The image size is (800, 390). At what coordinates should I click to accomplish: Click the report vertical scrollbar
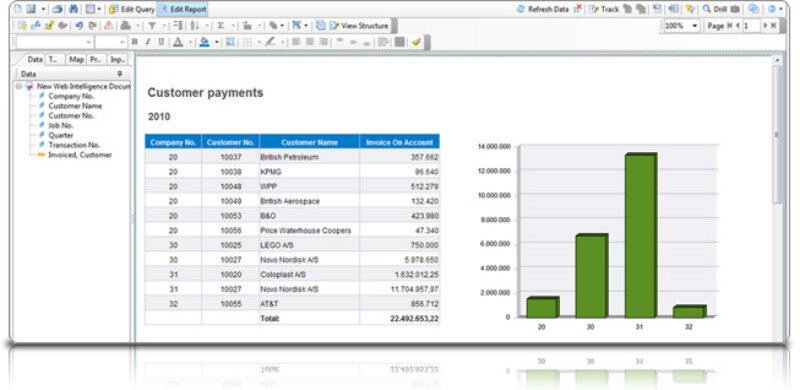coord(777,135)
